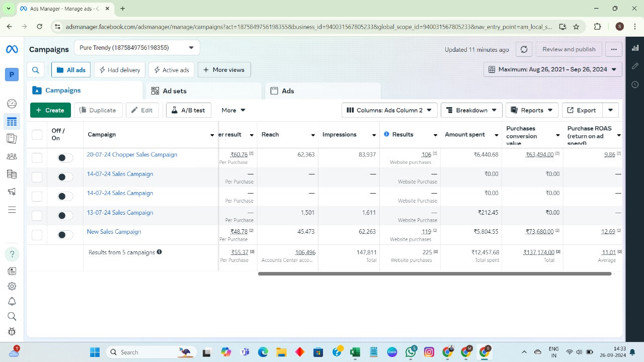Open the search magnifier in filter bar

[36, 70]
